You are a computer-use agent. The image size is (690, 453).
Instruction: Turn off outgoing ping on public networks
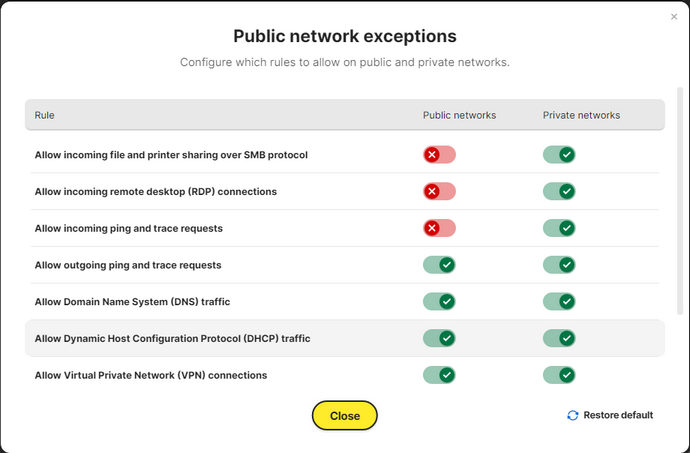[439, 265]
